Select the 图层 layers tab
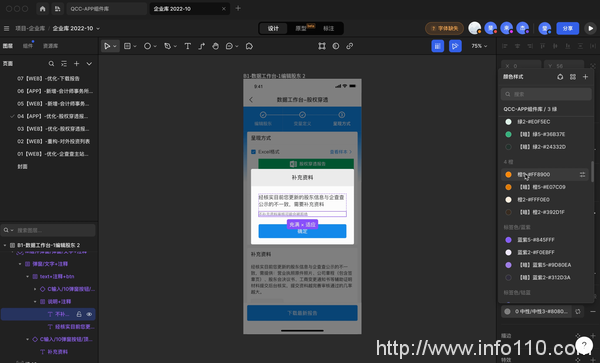This screenshot has width=600, height=363. pos(8,46)
